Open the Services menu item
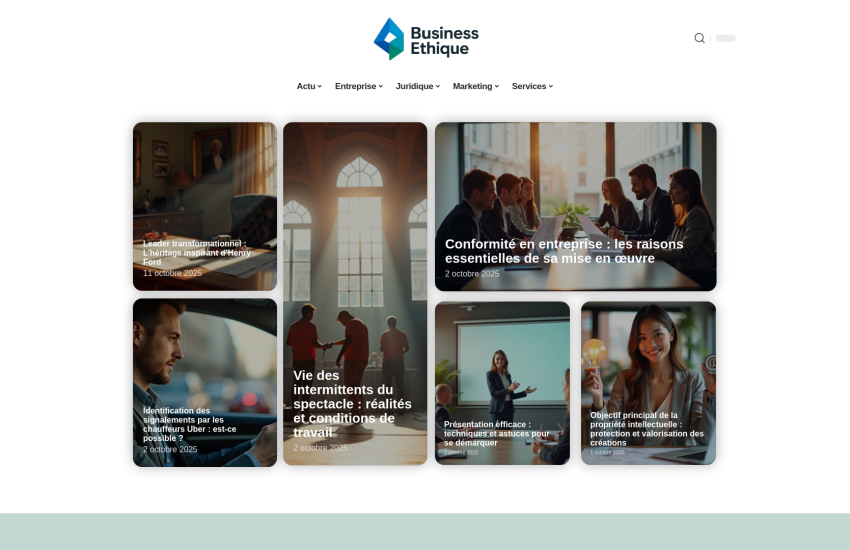This screenshot has width=850, height=550. coord(532,86)
